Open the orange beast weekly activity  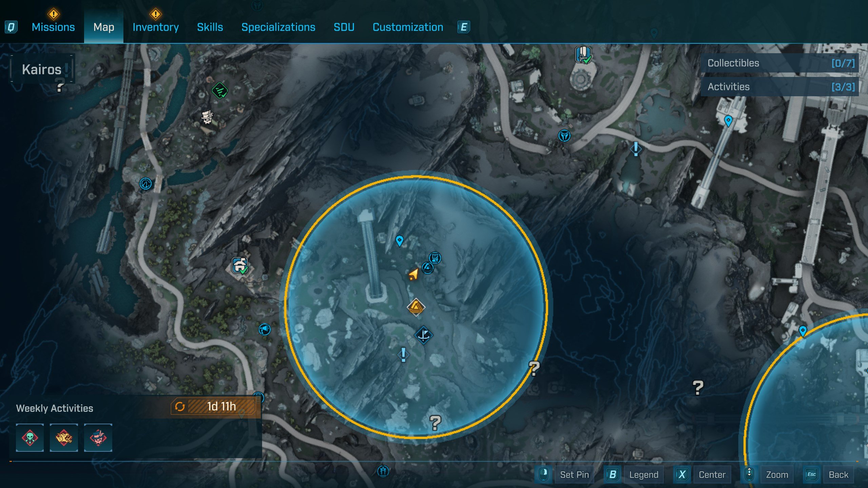coord(64,438)
